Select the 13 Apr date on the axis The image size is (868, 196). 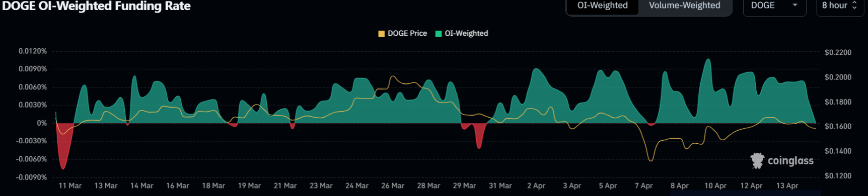point(787,185)
